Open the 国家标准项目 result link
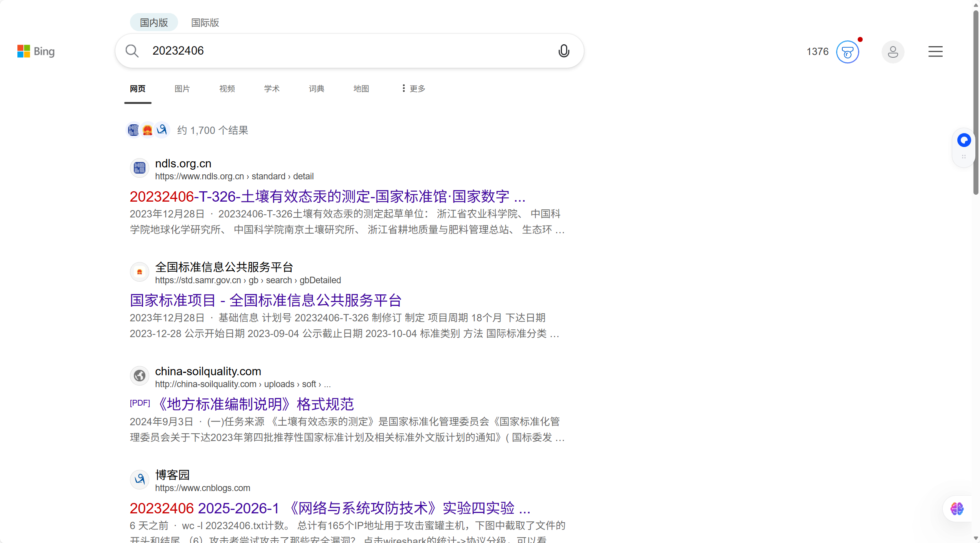Screen dimensions: 980x543 (x=265, y=300)
